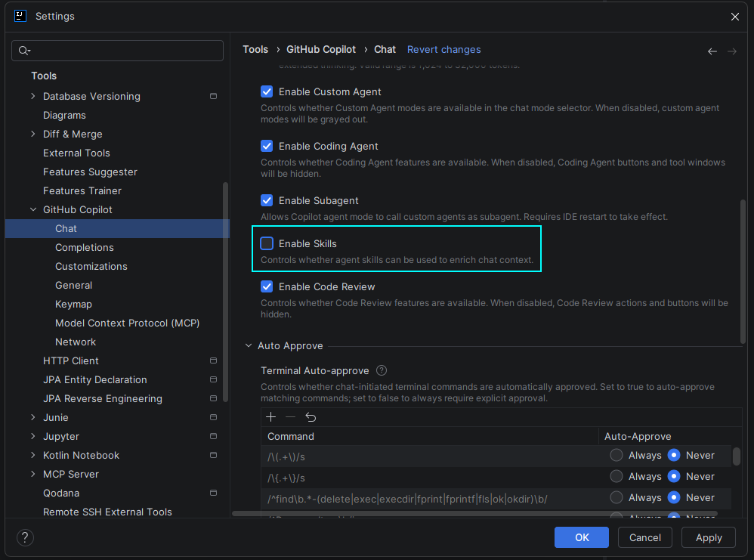754x560 pixels.
Task: Open Customizations settings page
Action: [x=91, y=266]
